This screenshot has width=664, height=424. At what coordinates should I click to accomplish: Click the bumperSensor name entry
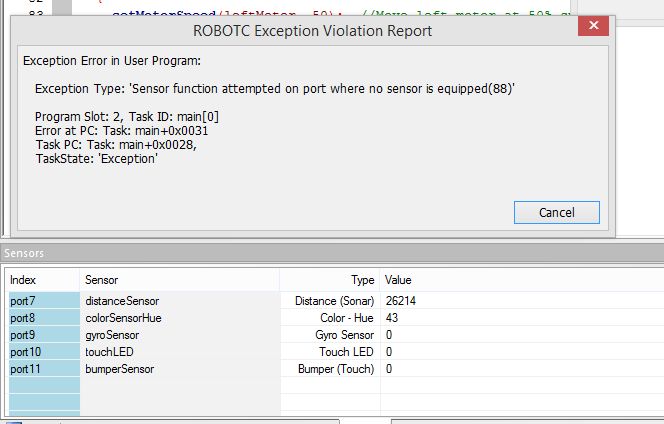(x=119, y=369)
